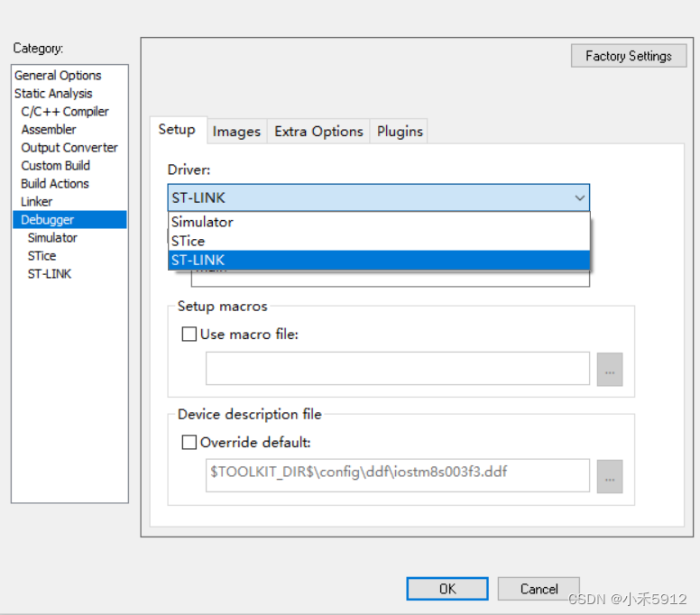
Task: Switch to the Images tab
Action: [x=236, y=132]
